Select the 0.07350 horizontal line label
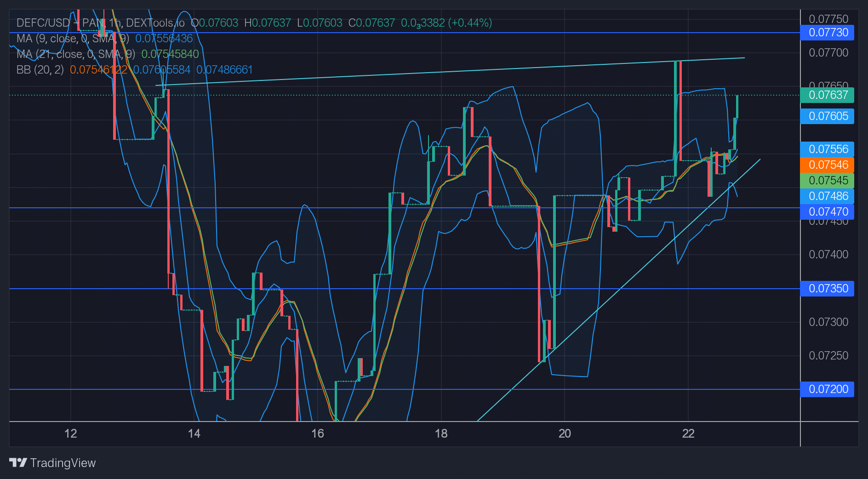 pos(827,288)
